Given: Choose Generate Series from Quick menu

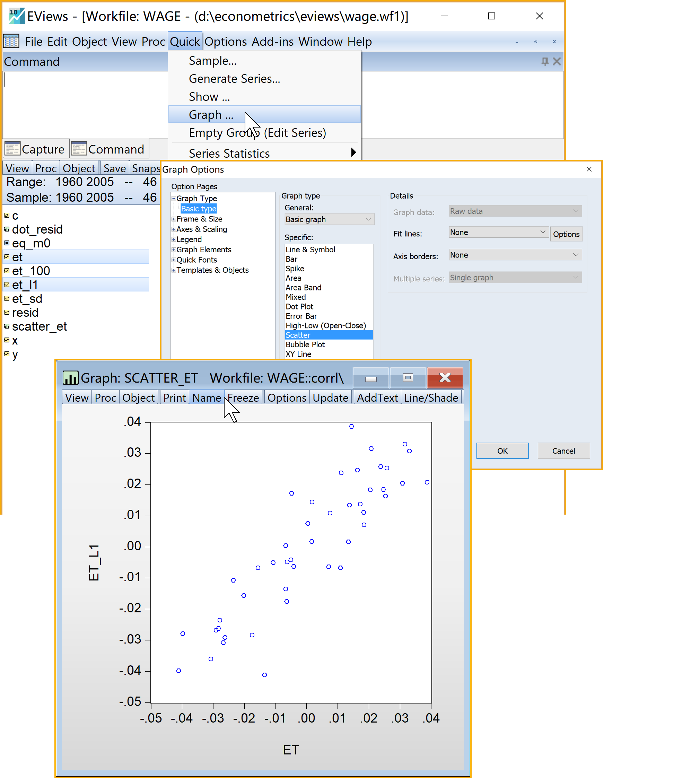Looking at the screenshot, I should point(234,79).
